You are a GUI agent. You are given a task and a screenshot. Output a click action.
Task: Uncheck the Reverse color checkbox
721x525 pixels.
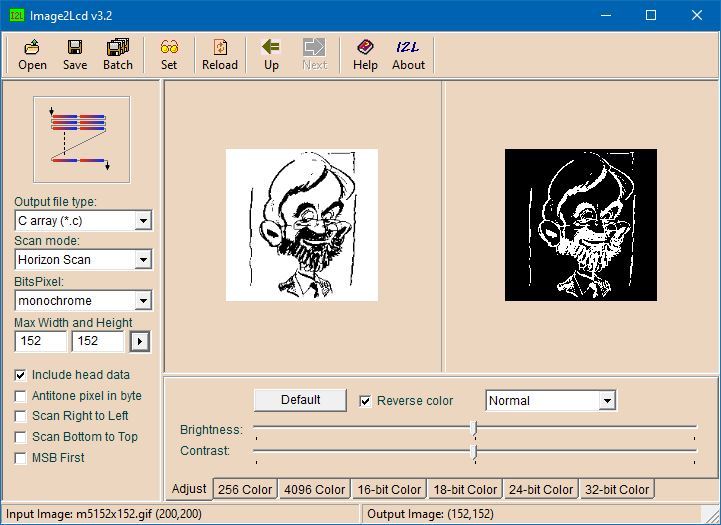(365, 401)
